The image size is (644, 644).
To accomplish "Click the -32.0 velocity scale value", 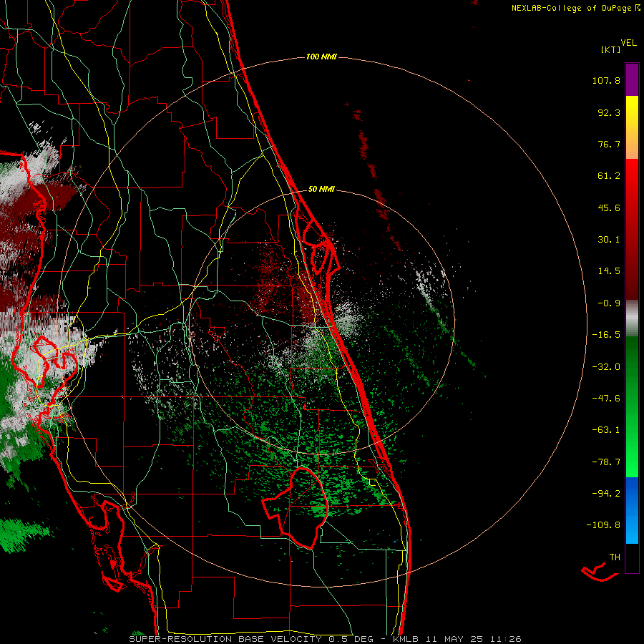I will tap(606, 367).
